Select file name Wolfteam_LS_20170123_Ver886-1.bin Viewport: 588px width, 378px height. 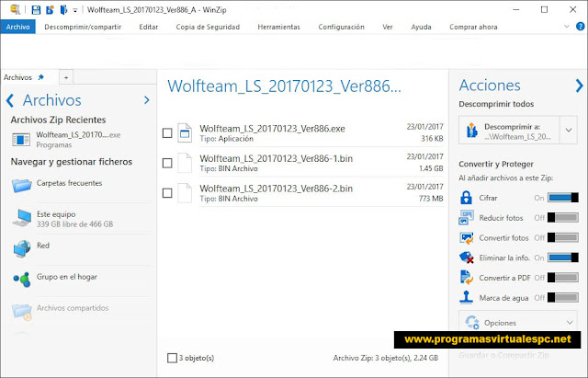tap(276, 158)
